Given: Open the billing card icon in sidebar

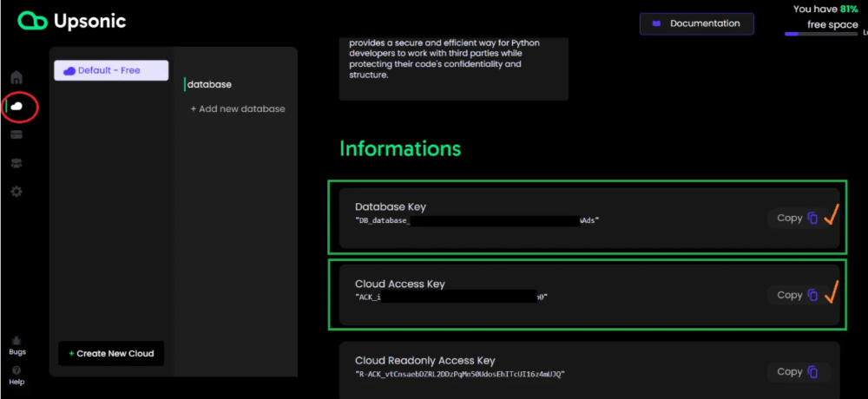Looking at the screenshot, I should click(x=16, y=134).
